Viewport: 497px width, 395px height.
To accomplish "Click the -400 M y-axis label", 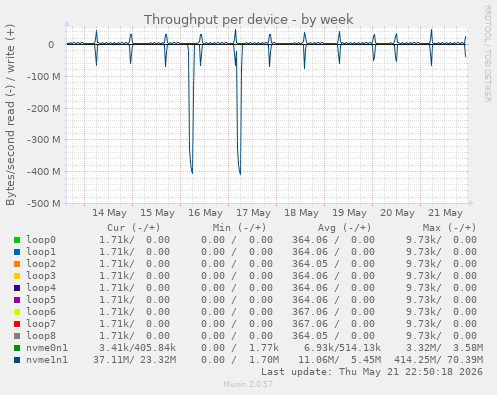I will pos(44,172).
